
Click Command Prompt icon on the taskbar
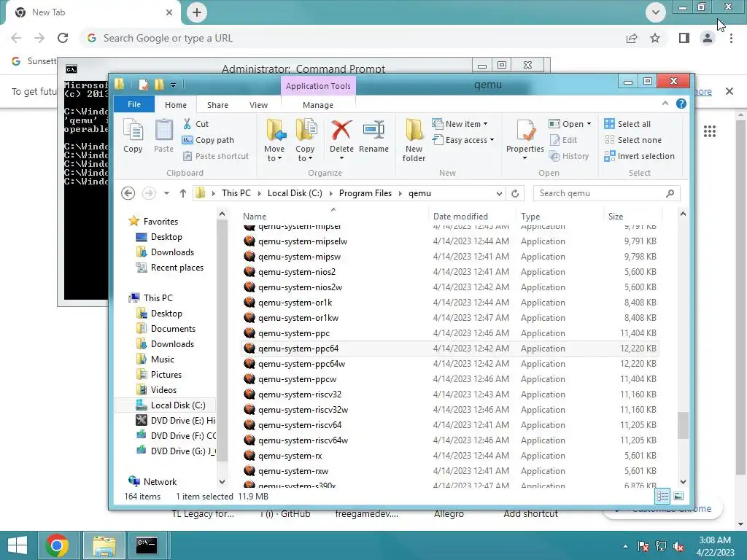pyautogui.click(x=146, y=545)
